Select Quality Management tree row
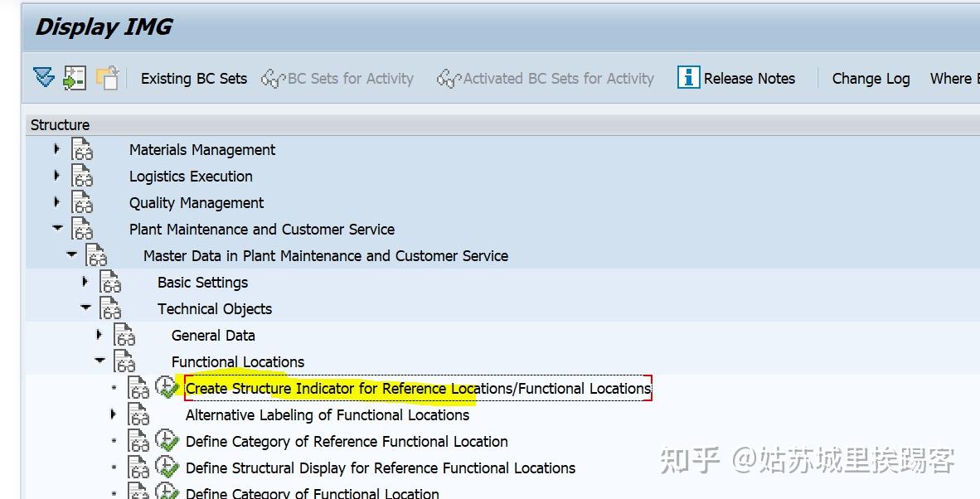The width and height of the screenshot is (980, 499). (x=196, y=203)
